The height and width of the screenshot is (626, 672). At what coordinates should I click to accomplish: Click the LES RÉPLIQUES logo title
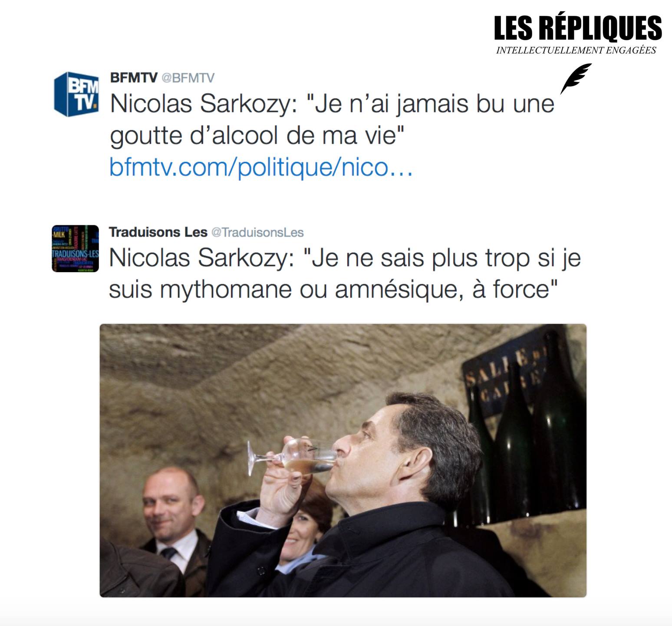coord(578,28)
